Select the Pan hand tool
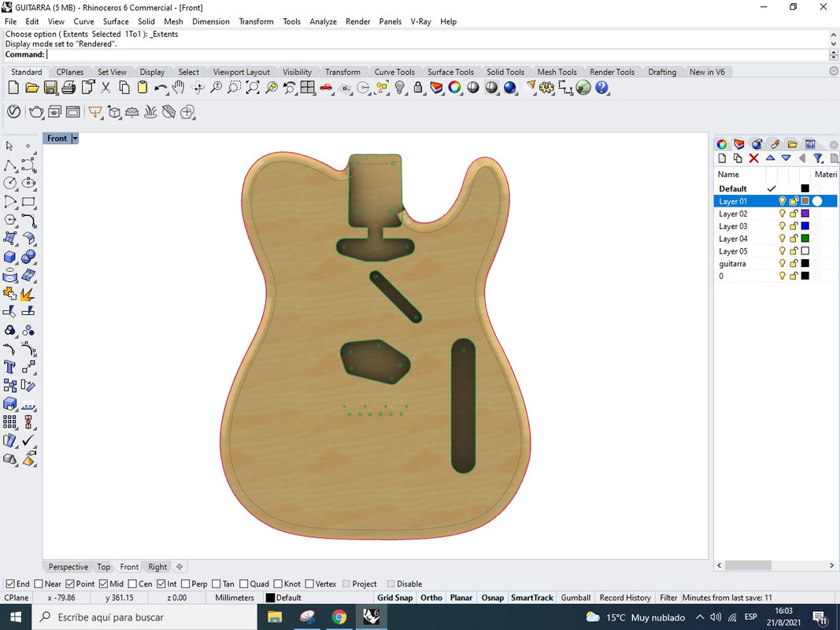 pyautogui.click(x=179, y=87)
